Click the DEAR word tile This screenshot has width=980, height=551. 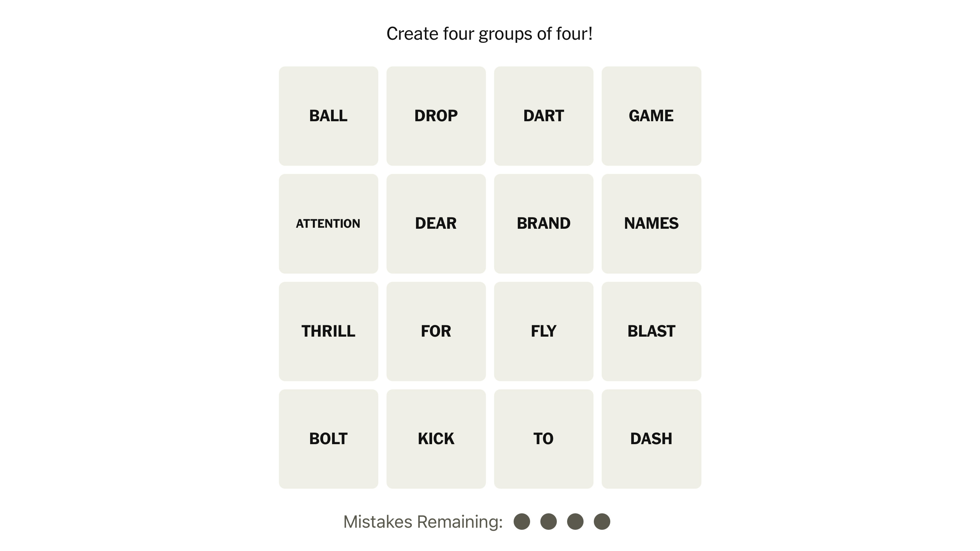coord(436,224)
